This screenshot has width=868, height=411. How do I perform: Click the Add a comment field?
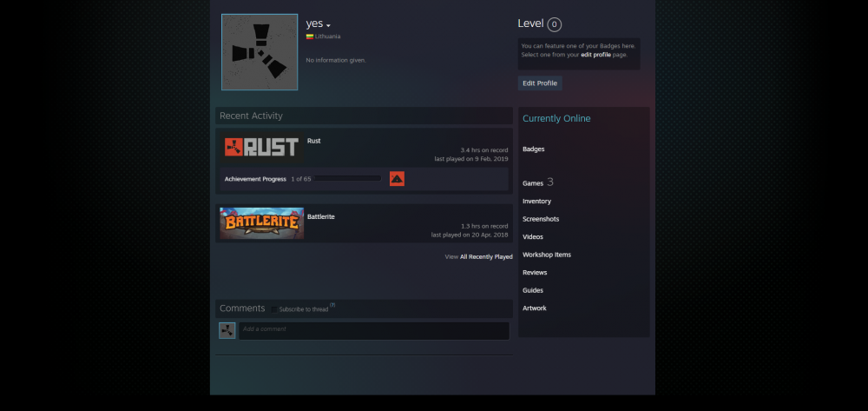click(x=374, y=331)
